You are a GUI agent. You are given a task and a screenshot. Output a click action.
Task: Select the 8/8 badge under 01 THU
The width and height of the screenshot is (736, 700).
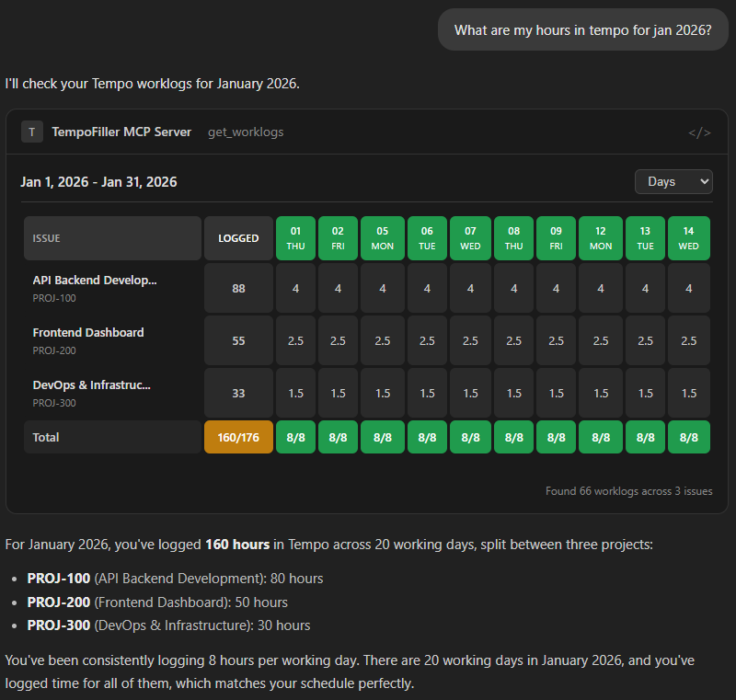295,437
